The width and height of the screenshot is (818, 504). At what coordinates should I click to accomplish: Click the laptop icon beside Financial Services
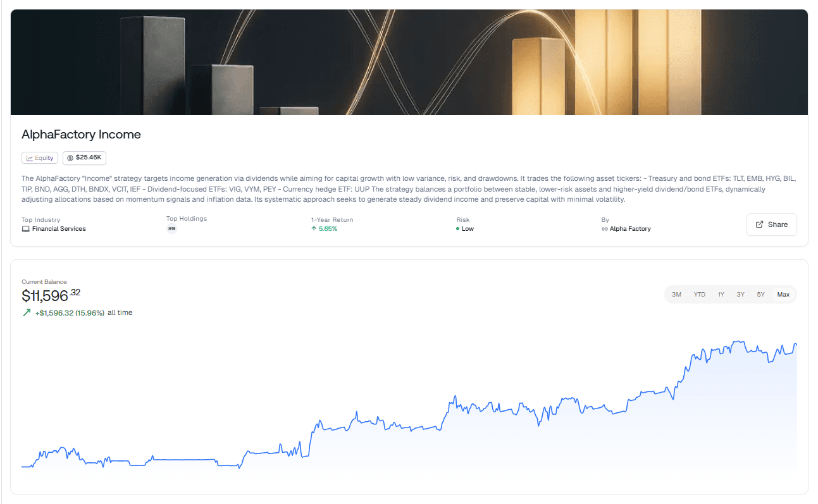tap(25, 229)
